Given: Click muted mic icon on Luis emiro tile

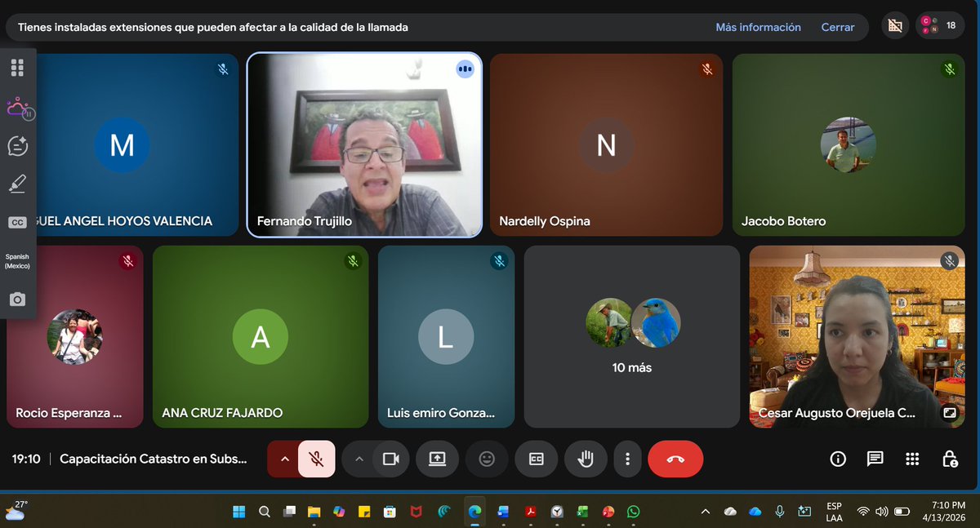Looking at the screenshot, I should click(499, 261).
